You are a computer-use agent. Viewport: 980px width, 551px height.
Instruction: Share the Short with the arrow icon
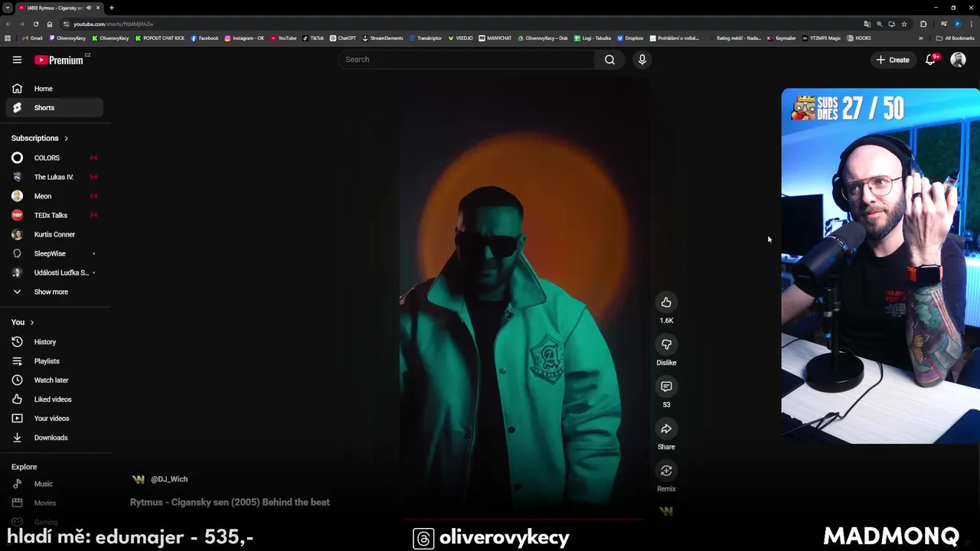(x=666, y=429)
